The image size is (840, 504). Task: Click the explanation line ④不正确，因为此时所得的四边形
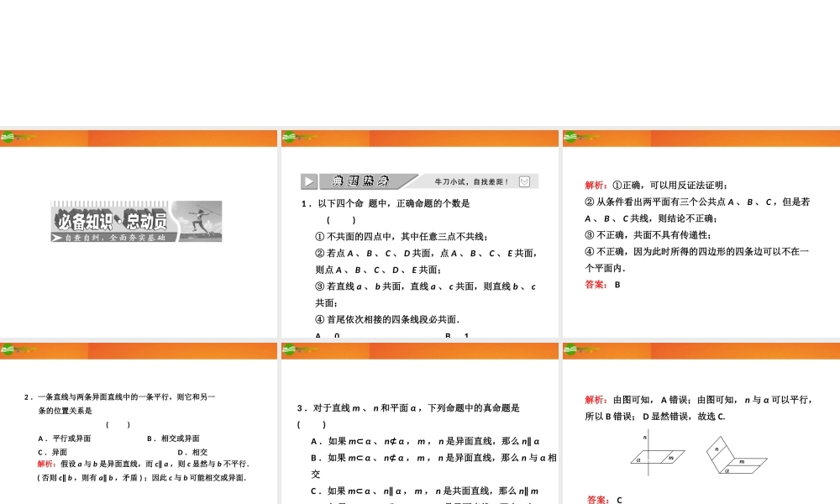click(697, 260)
